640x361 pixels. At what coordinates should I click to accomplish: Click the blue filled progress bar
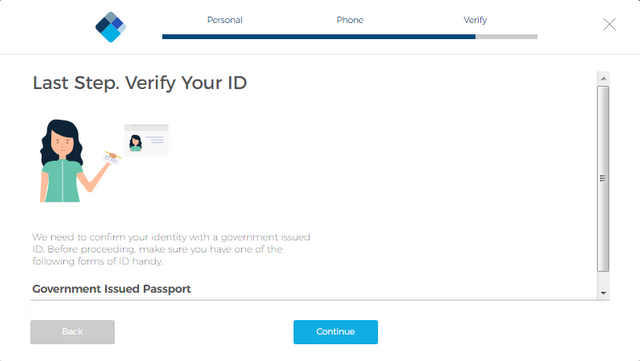pos(319,37)
